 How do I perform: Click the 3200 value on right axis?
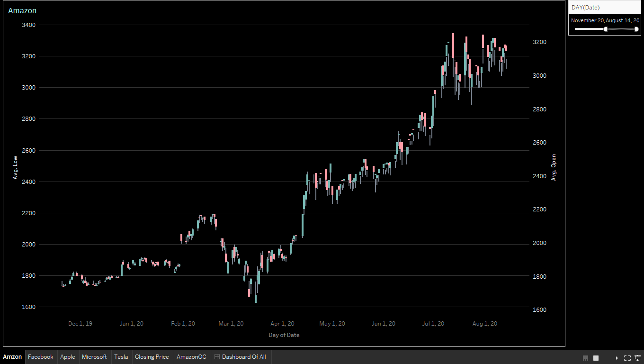540,42
